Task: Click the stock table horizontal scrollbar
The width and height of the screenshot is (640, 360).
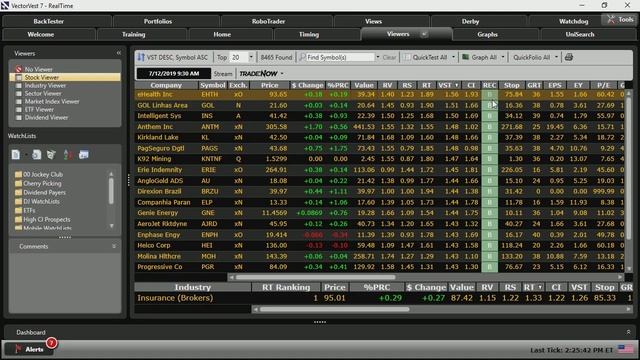Action: click(316, 277)
